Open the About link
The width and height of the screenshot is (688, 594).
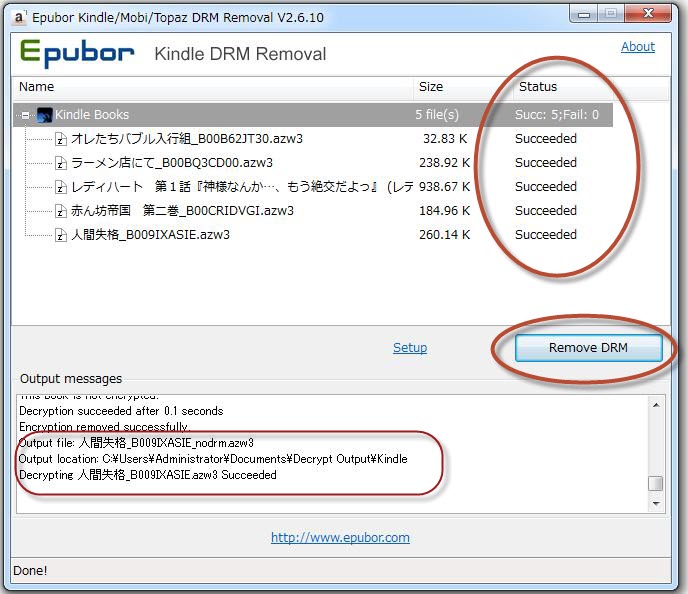pyautogui.click(x=637, y=47)
